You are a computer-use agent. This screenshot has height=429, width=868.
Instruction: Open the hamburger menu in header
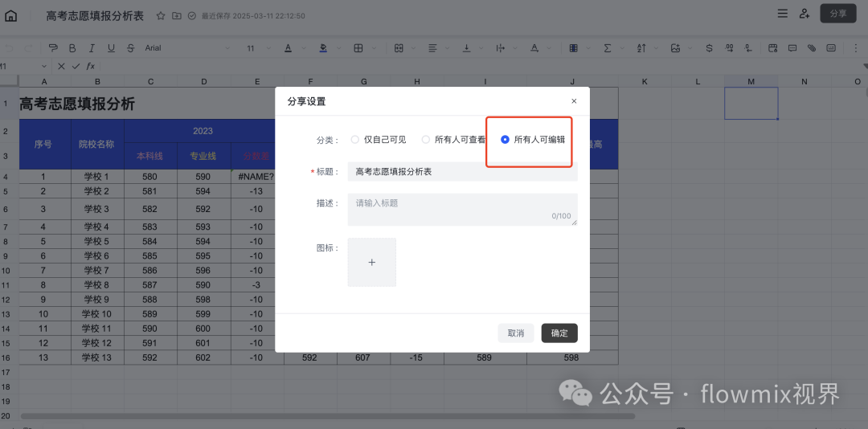pyautogui.click(x=782, y=14)
